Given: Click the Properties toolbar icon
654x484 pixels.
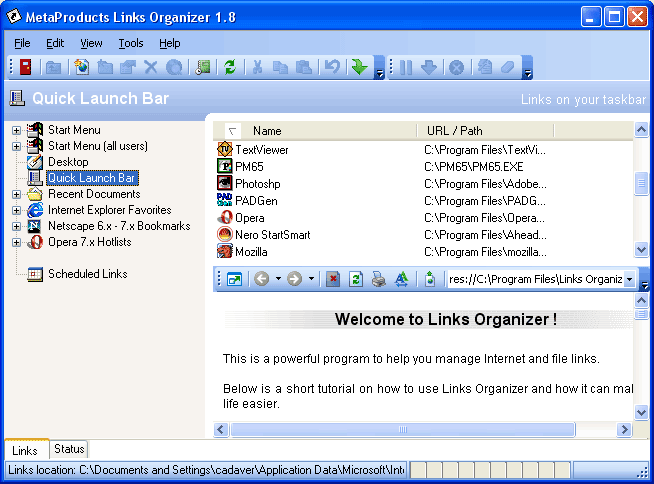Looking at the screenshot, I should (x=128, y=67).
